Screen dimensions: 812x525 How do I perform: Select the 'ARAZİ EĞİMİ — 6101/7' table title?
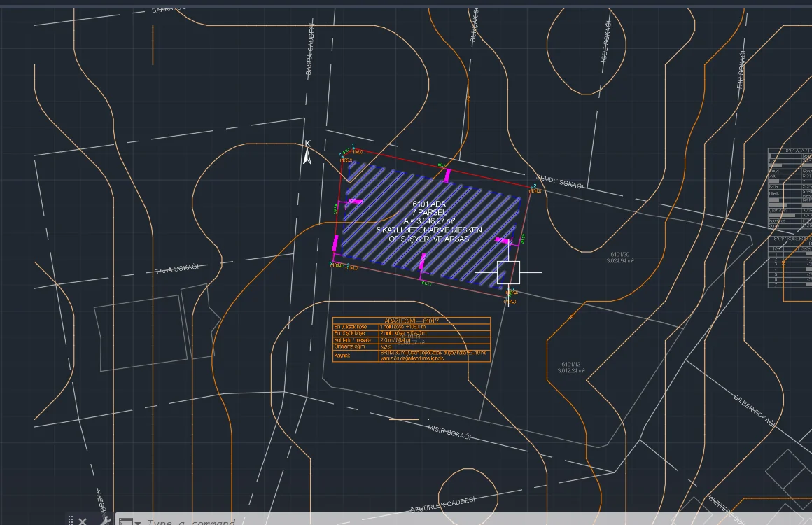tap(412, 321)
